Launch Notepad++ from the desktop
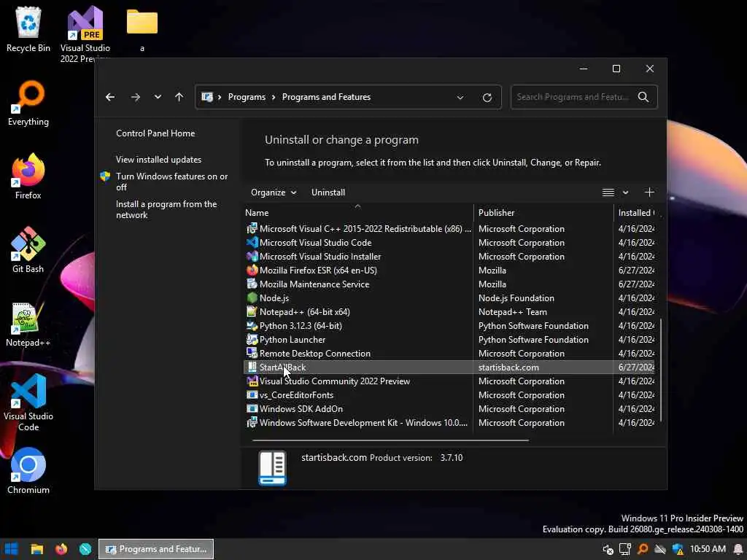This screenshot has width=747, height=560. 28,324
